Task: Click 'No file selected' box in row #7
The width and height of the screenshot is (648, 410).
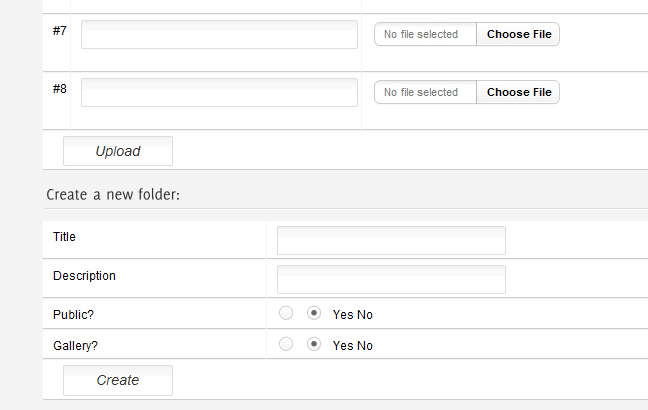Action: tap(425, 34)
